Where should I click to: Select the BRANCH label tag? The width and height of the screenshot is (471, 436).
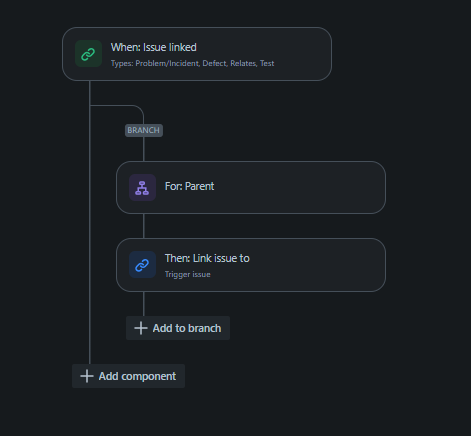click(144, 130)
